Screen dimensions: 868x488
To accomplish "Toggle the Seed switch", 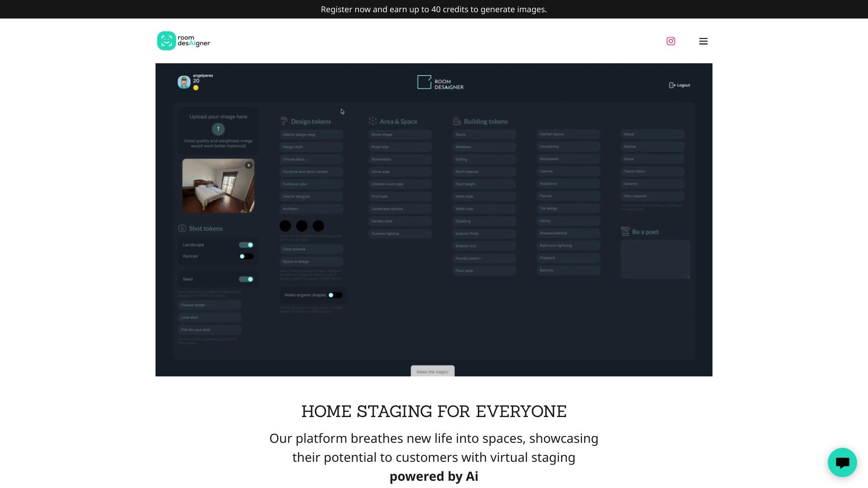I will pyautogui.click(x=246, y=279).
